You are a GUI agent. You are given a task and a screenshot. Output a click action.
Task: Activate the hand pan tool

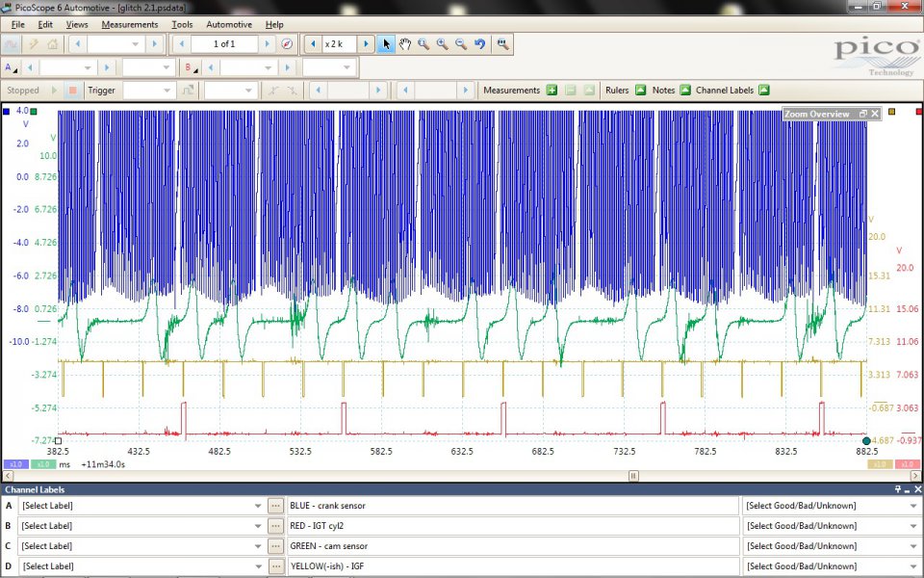point(405,44)
